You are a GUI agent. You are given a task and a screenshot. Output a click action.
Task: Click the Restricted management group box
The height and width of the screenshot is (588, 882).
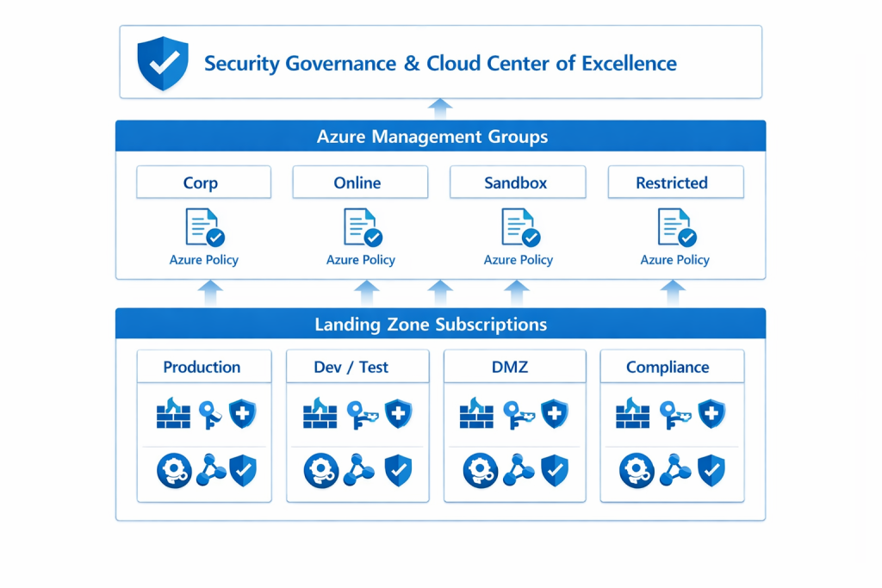675,183
